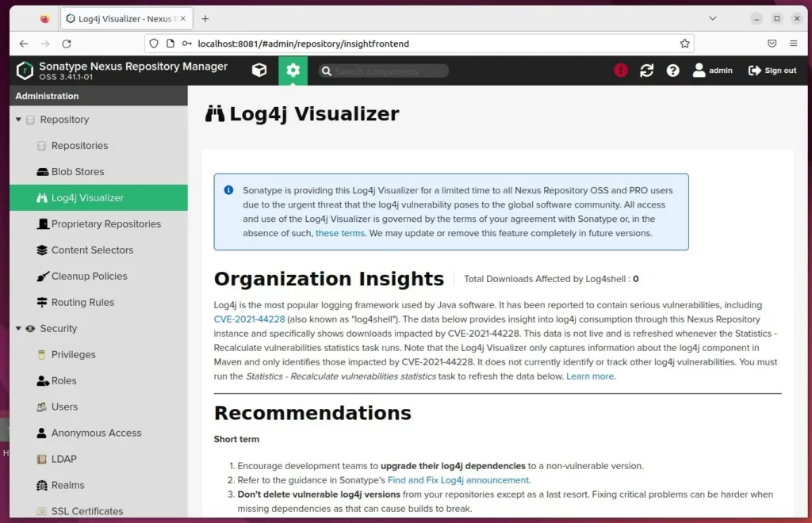Open Repositories in the sidebar
812x523 pixels.
pos(79,146)
